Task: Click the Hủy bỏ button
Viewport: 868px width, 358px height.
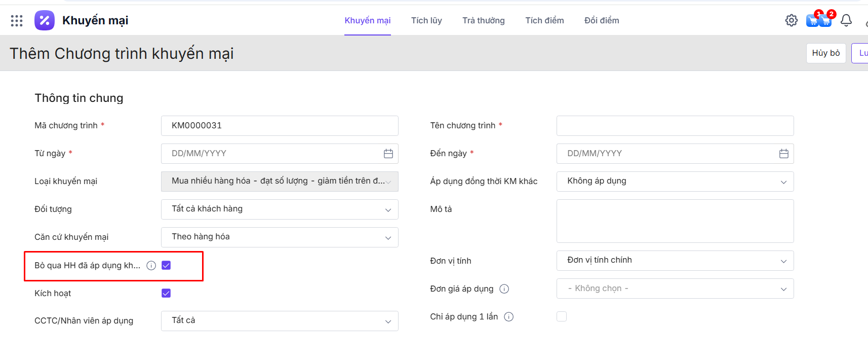Action: (825, 53)
